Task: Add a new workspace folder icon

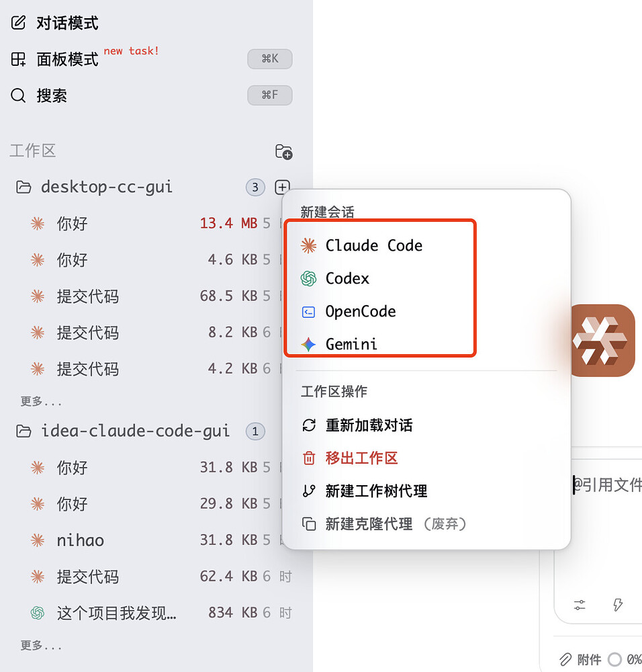Action: tap(283, 152)
